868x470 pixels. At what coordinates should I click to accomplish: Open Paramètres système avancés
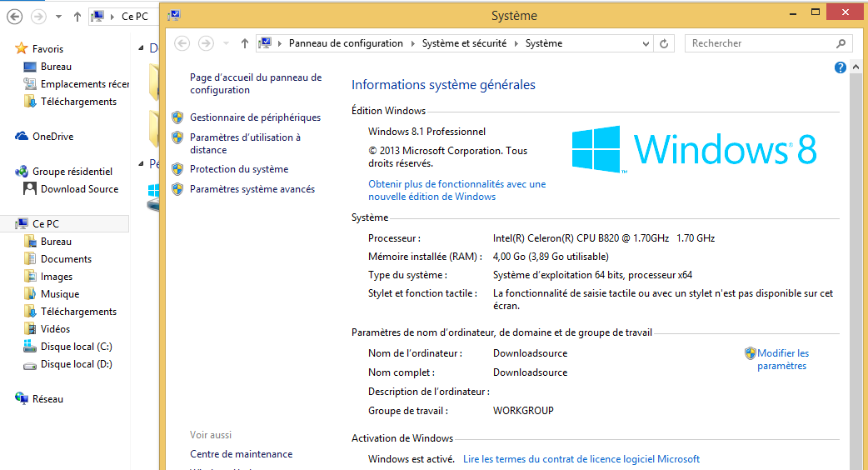tap(252, 189)
